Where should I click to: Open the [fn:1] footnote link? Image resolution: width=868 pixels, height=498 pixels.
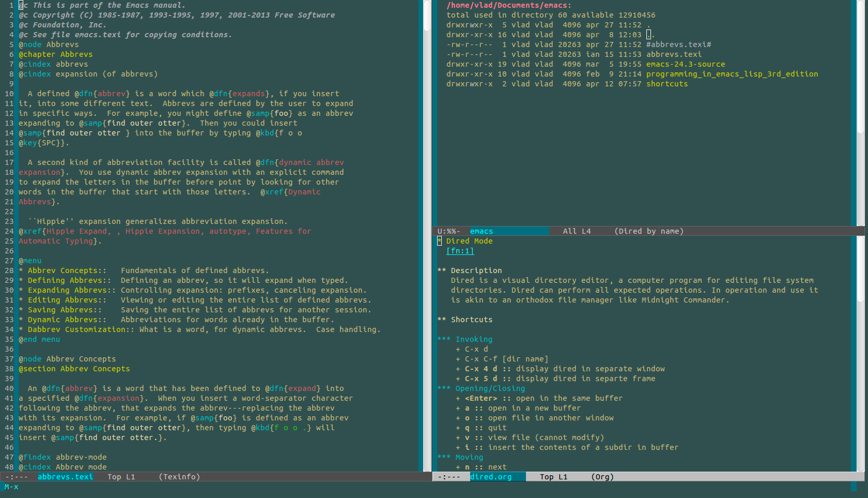[460, 251]
